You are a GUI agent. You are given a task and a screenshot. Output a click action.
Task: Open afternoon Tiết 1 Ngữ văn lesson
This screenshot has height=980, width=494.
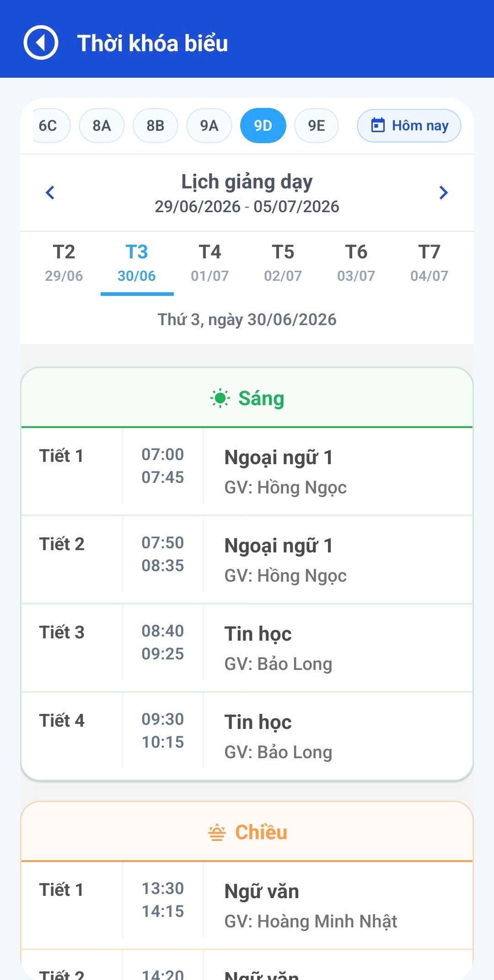tap(247, 905)
